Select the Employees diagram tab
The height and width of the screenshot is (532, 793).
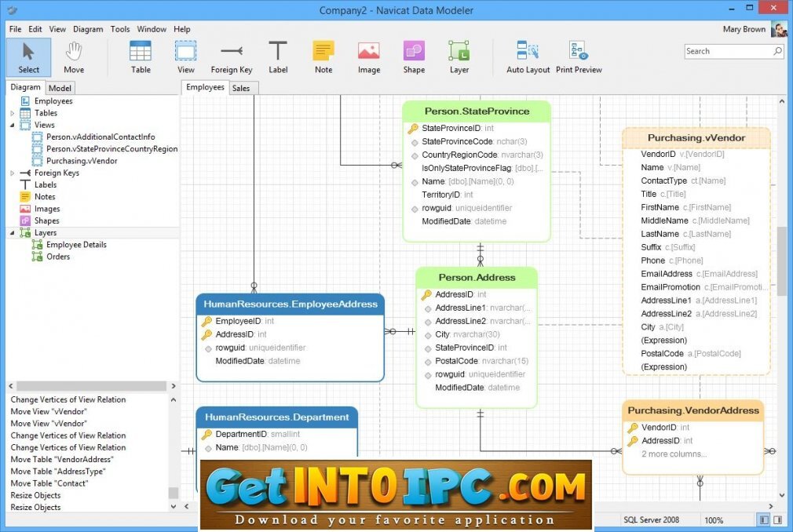coord(205,87)
